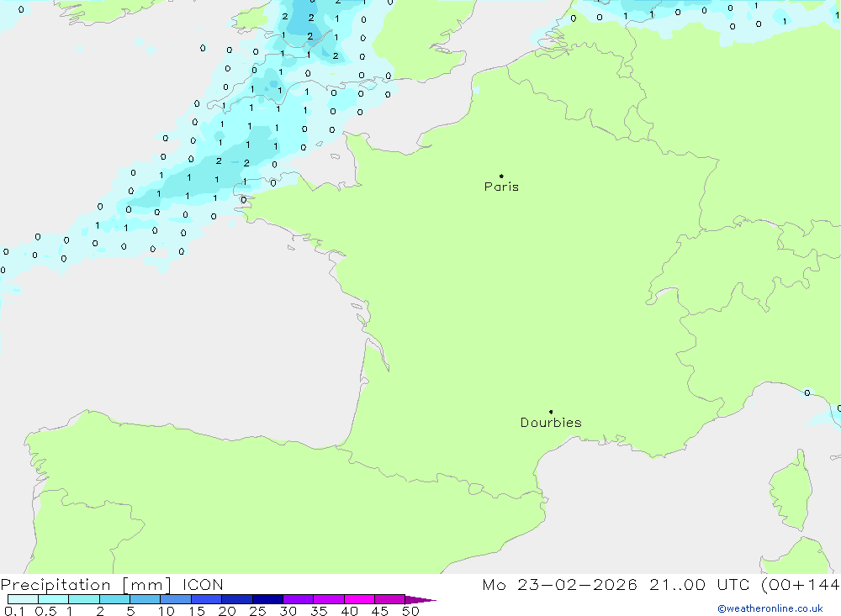Pick the 45–50 mm legend swatch
The image size is (841, 616).
click(389, 599)
